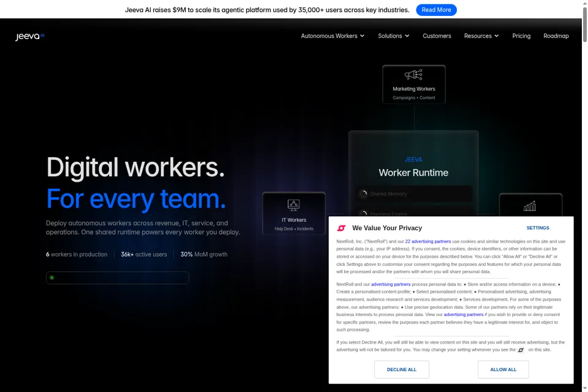Expand the Resources dropdown
This screenshot has width=588, height=392.
coord(481,36)
